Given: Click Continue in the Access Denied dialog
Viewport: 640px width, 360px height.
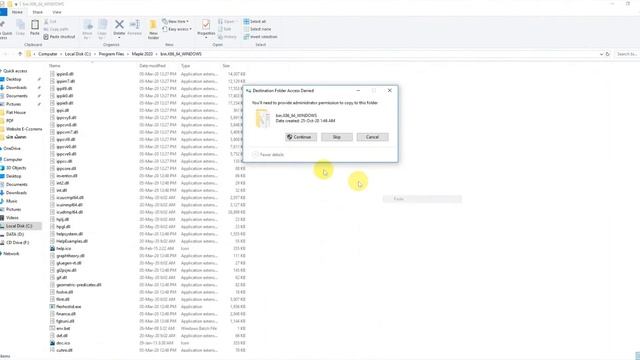Looking at the screenshot, I should tap(301, 137).
